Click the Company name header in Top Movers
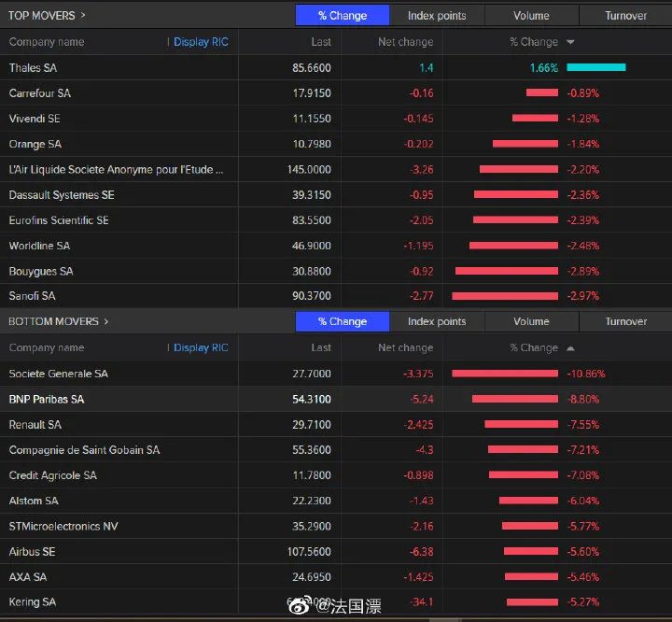Image resolution: width=672 pixels, height=622 pixels. click(47, 42)
